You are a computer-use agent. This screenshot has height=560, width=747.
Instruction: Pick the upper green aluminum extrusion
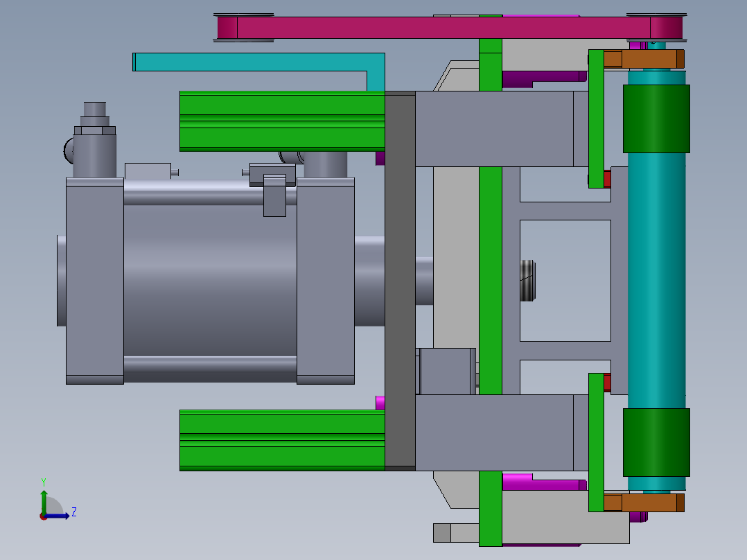282,121
